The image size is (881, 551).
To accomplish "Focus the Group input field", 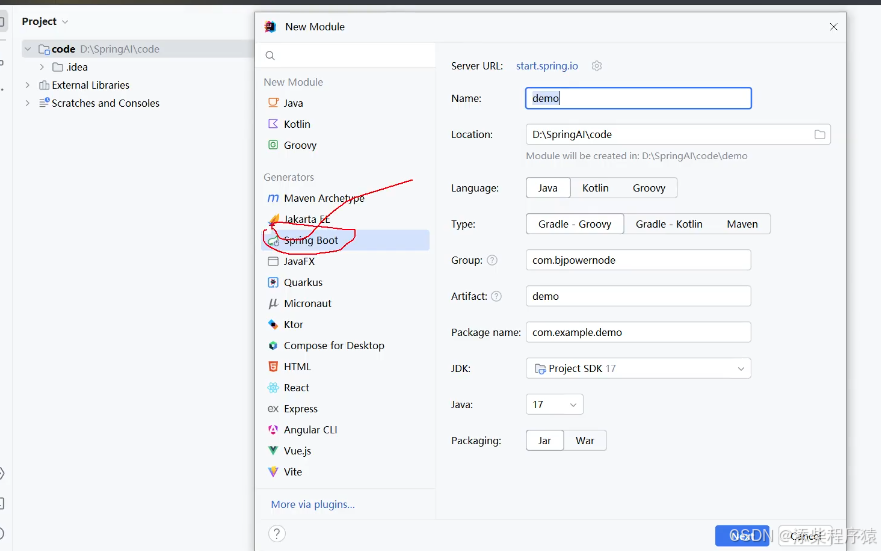I will pos(638,260).
